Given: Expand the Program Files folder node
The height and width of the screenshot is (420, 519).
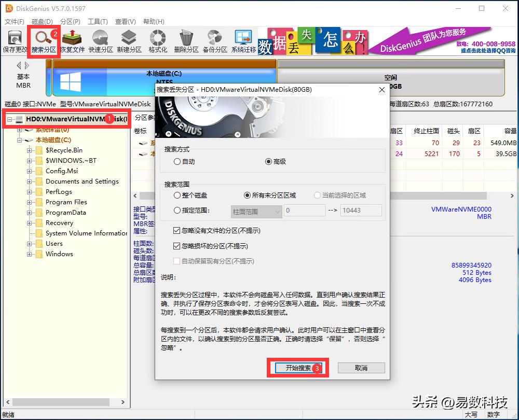Looking at the screenshot, I should click(30, 202).
